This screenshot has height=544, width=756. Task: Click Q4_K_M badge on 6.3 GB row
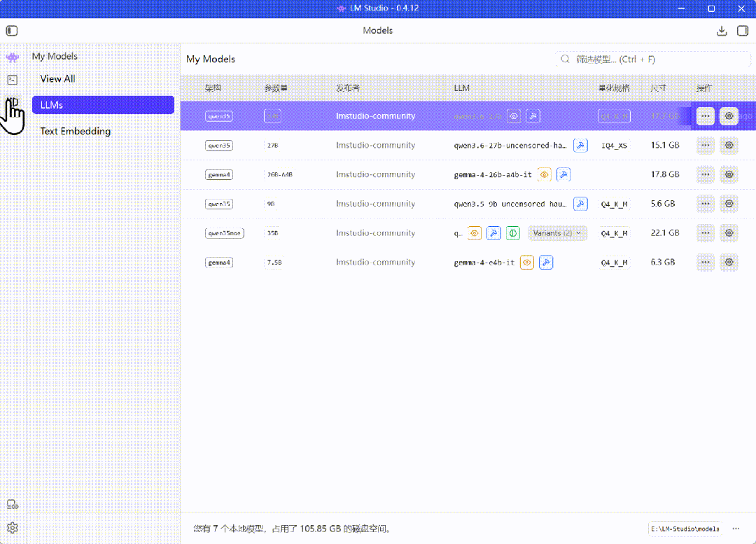tap(615, 263)
